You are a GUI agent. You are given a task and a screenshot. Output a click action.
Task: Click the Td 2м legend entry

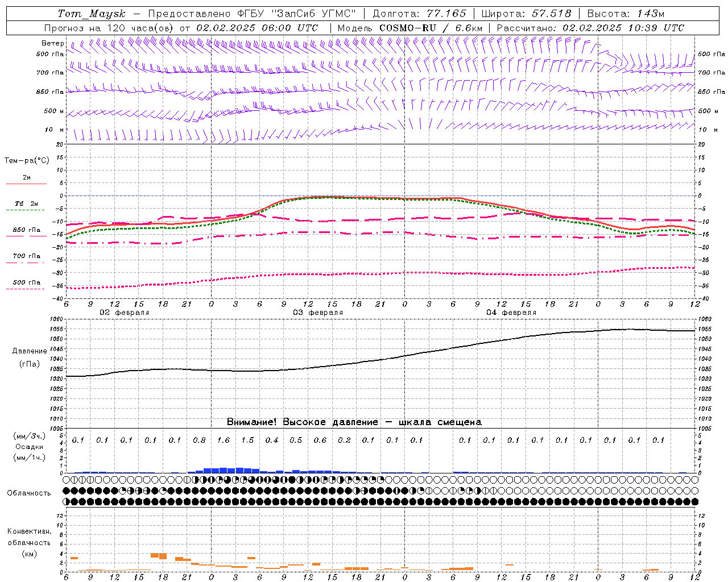[x=26, y=203]
